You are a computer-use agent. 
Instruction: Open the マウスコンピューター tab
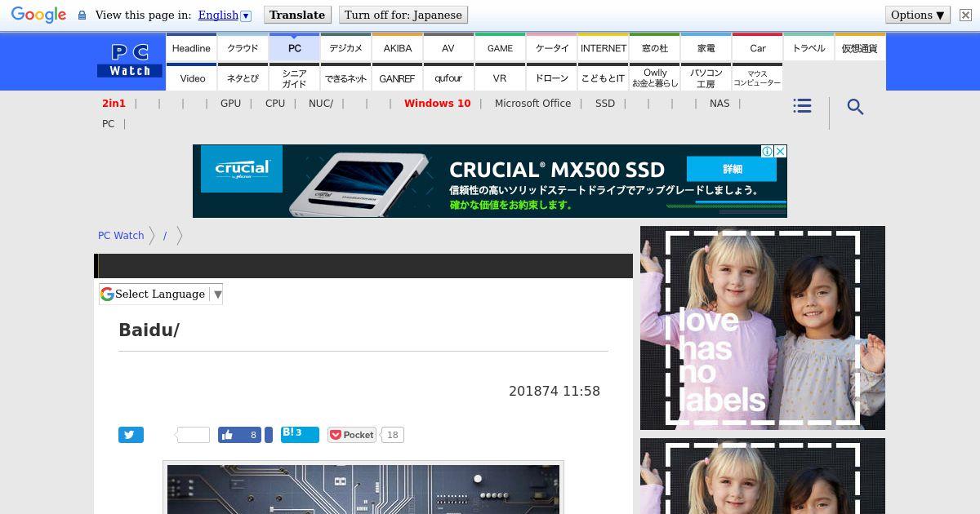pyautogui.click(x=757, y=78)
